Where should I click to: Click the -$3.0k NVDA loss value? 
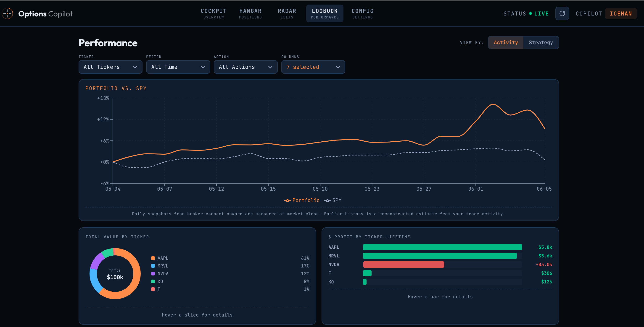(544, 265)
